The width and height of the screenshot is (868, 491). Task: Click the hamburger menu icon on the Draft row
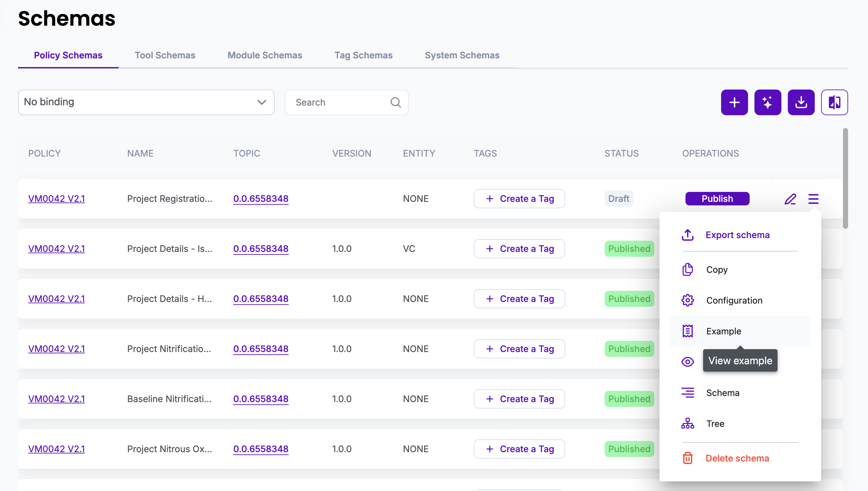coord(813,199)
